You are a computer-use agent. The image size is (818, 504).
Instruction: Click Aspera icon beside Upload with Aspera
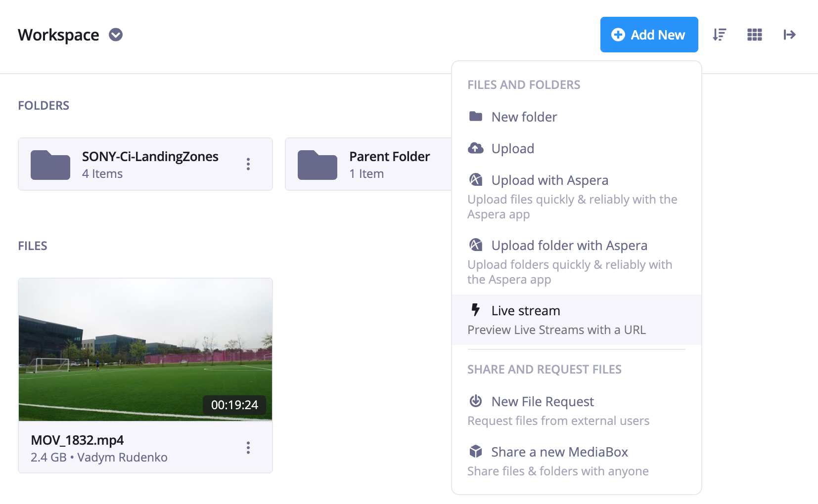[x=476, y=180]
